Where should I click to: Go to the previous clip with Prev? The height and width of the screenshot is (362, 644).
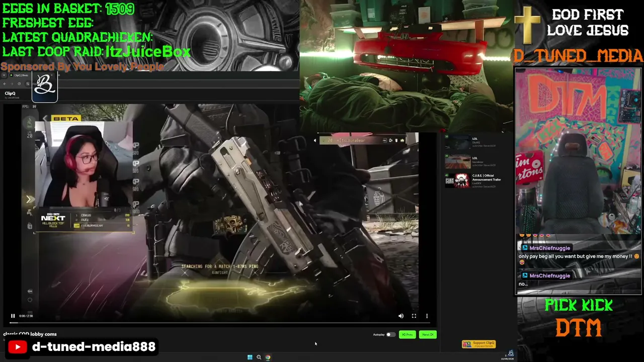point(408,335)
